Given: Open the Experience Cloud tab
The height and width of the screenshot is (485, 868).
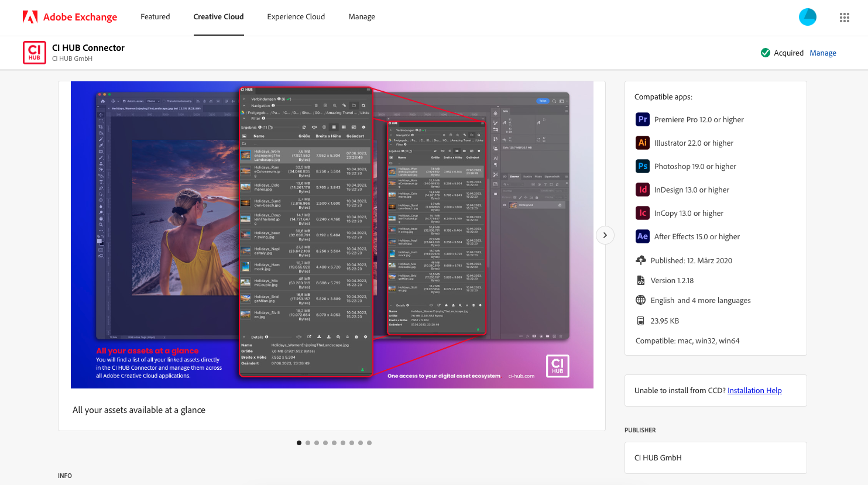Looking at the screenshot, I should point(296,17).
